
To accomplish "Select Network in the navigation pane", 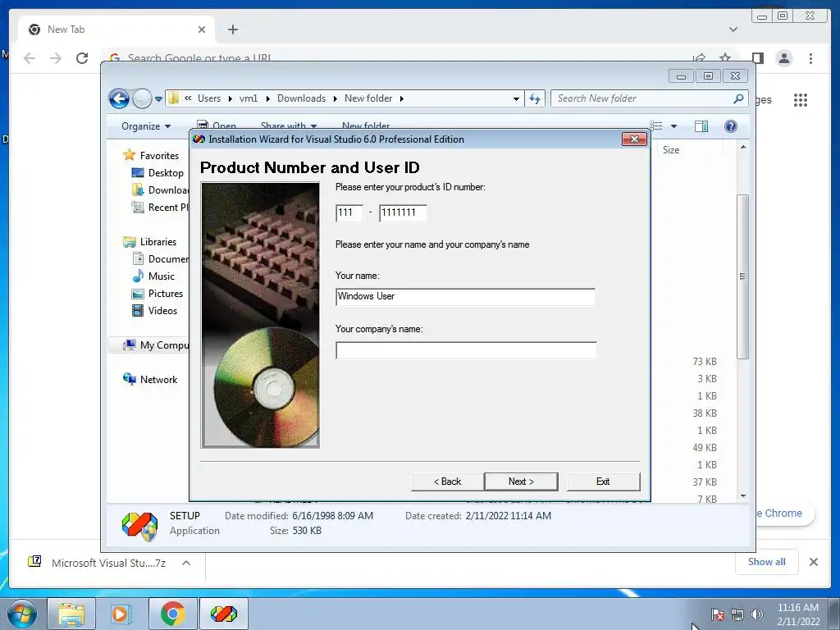I will tap(151, 379).
